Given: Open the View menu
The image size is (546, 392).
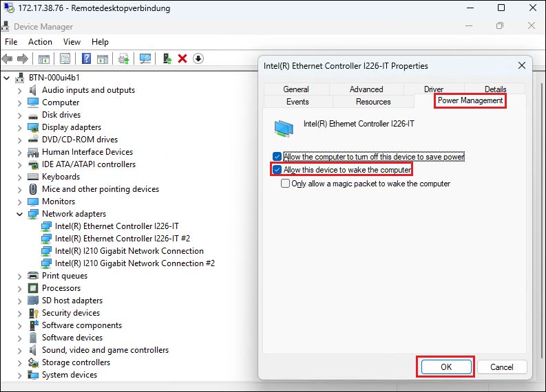Looking at the screenshot, I should 72,42.
